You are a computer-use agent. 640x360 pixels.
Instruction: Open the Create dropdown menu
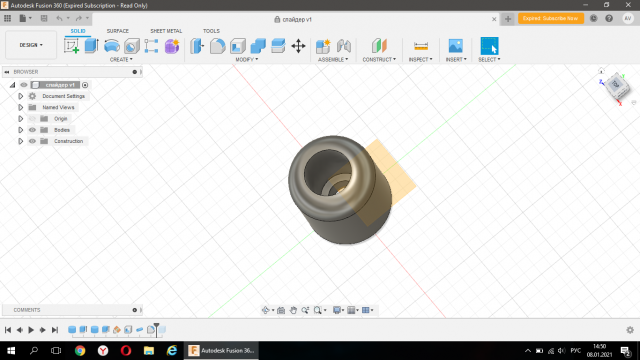tap(121, 60)
